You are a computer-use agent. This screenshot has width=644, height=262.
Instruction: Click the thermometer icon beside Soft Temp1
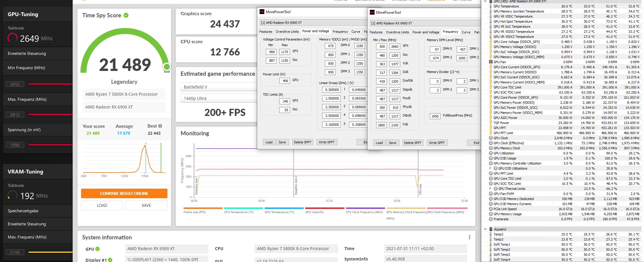pos(491,244)
